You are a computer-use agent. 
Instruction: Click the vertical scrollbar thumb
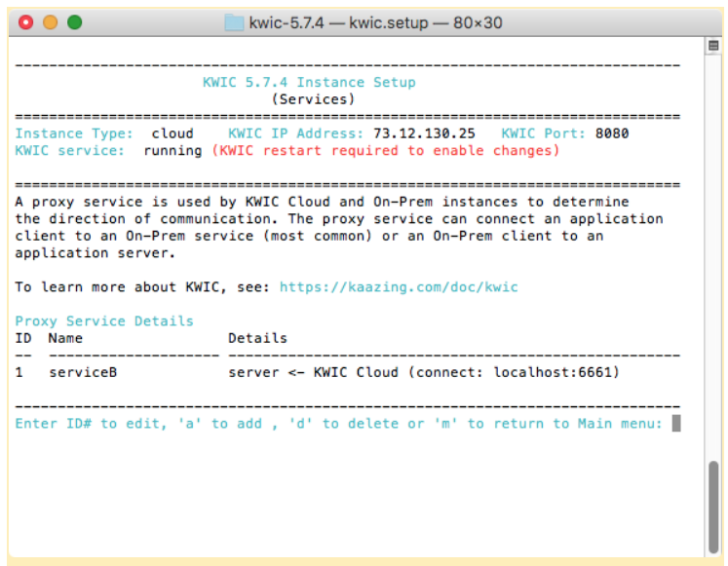pyautogui.click(x=713, y=507)
